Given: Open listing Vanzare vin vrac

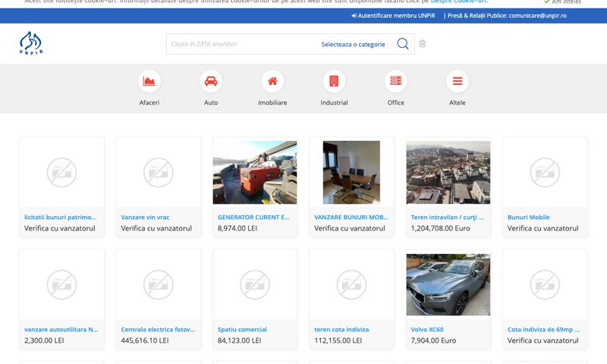Looking at the screenshot, I should point(145,218).
